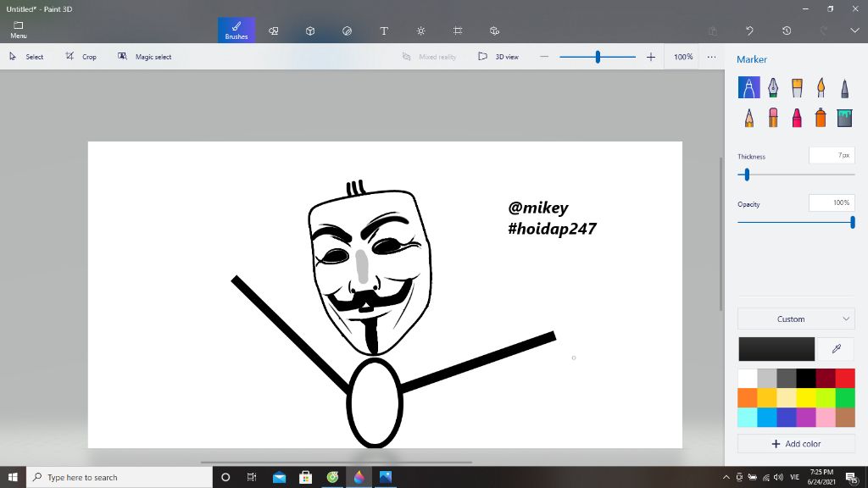Select the Oil brush
Image resolution: width=868 pixels, height=488 pixels.
(x=797, y=87)
